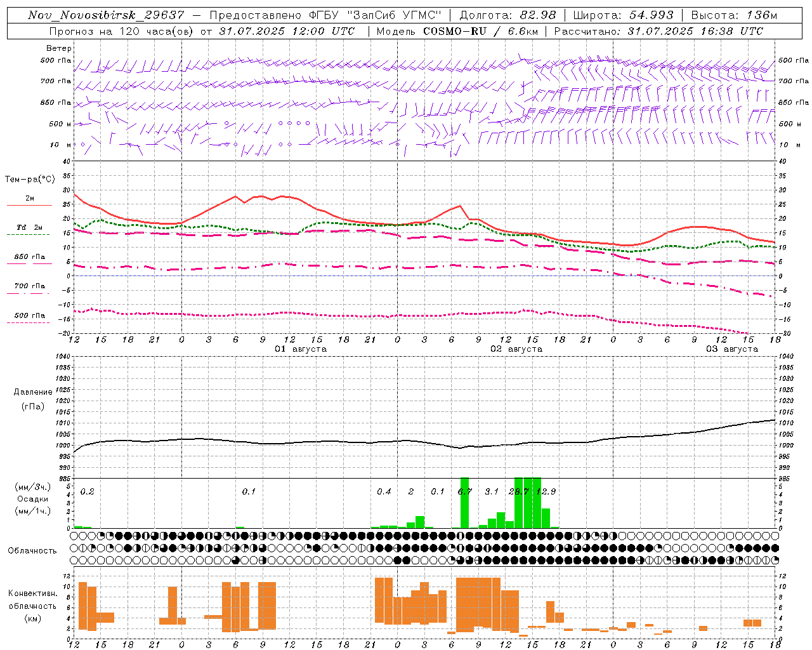Image resolution: width=812 pixels, height=650 pixels.
Task: Select the 'Модель COSMO-RU / 6.6км' text
Action: pos(457,31)
